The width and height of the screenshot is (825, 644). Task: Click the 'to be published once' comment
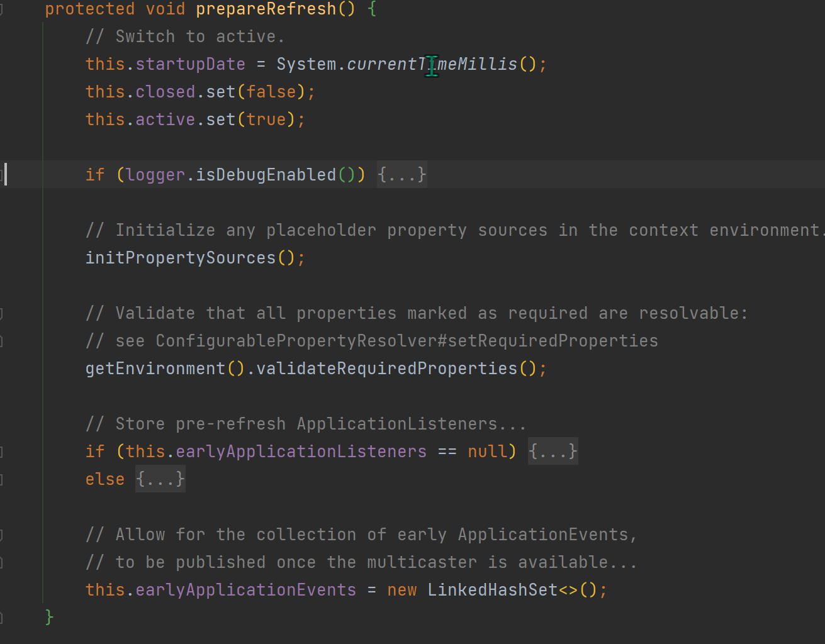pos(361,562)
